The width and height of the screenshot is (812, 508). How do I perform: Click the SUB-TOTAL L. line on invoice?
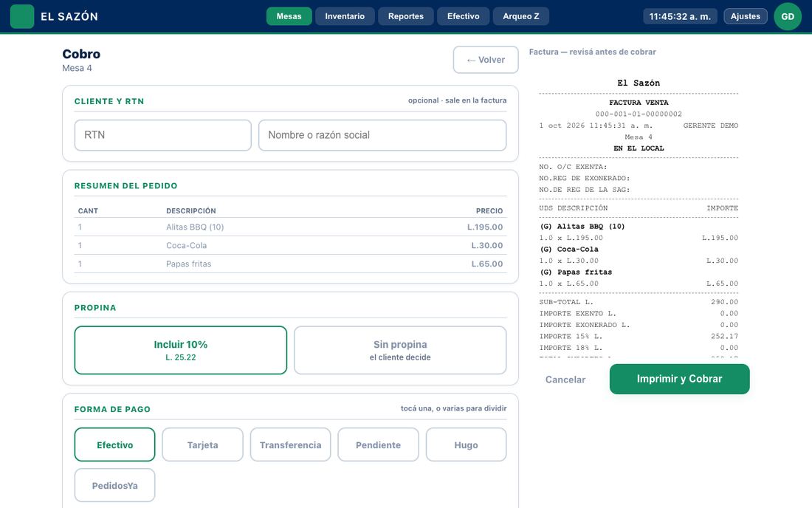click(x=639, y=302)
